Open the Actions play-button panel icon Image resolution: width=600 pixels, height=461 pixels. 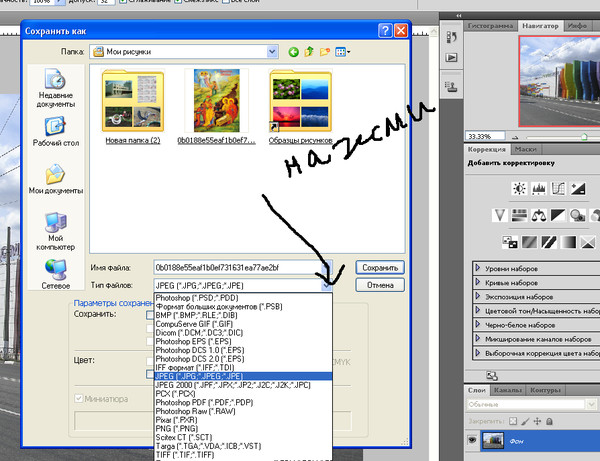tap(452, 58)
